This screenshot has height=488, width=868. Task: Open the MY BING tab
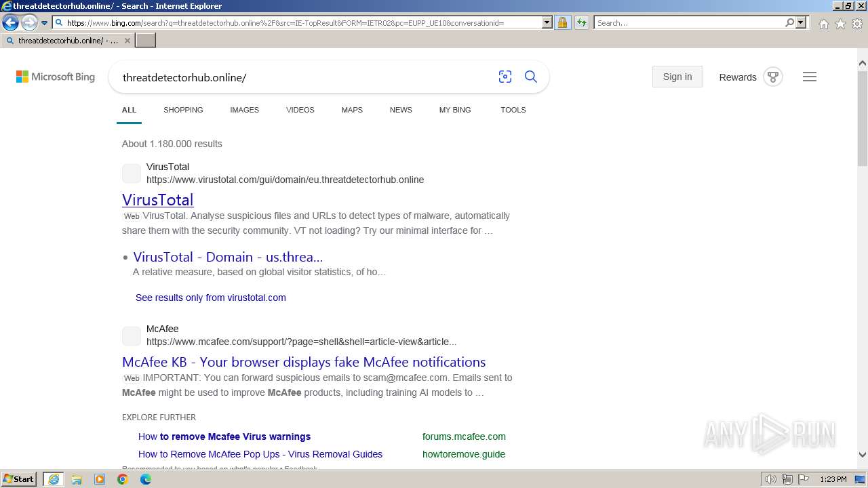point(455,110)
